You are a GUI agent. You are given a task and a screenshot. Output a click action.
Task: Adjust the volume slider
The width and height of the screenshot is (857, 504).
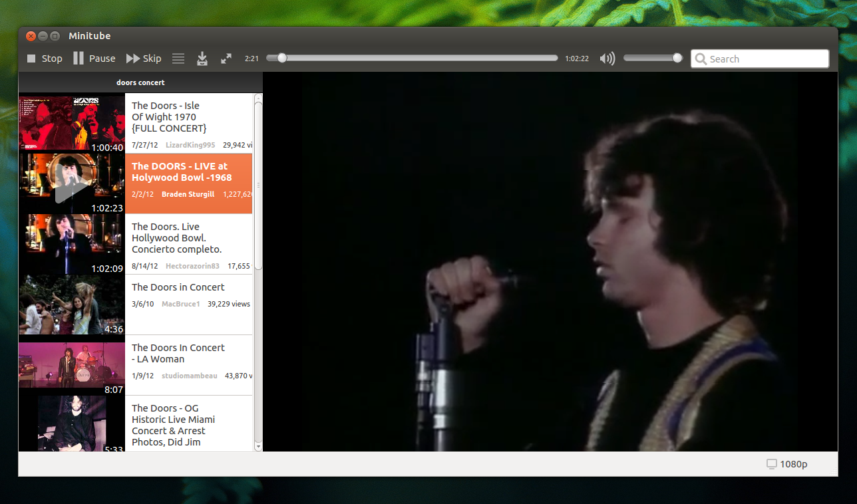(653, 58)
